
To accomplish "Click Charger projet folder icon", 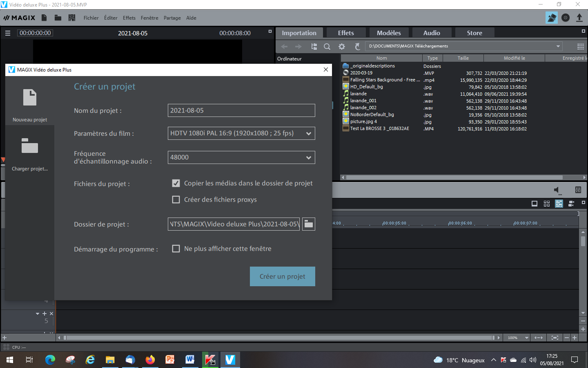I will point(30,146).
